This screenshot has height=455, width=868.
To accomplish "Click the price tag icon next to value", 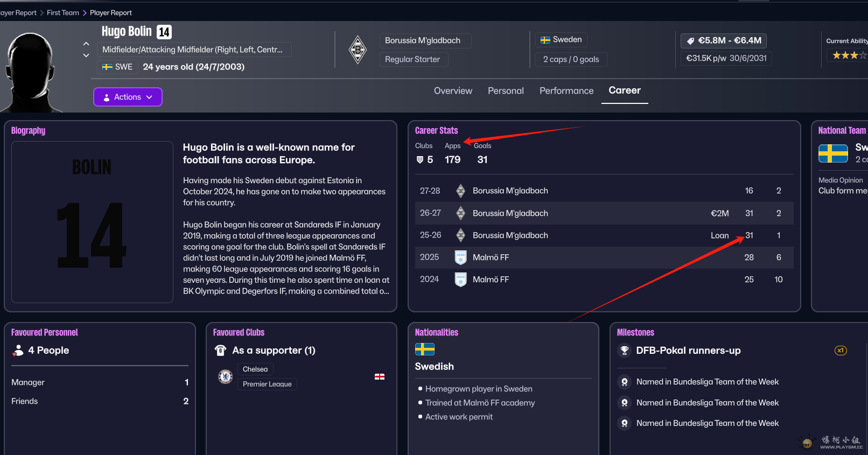I will pyautogui.click(x=690, y=41).
